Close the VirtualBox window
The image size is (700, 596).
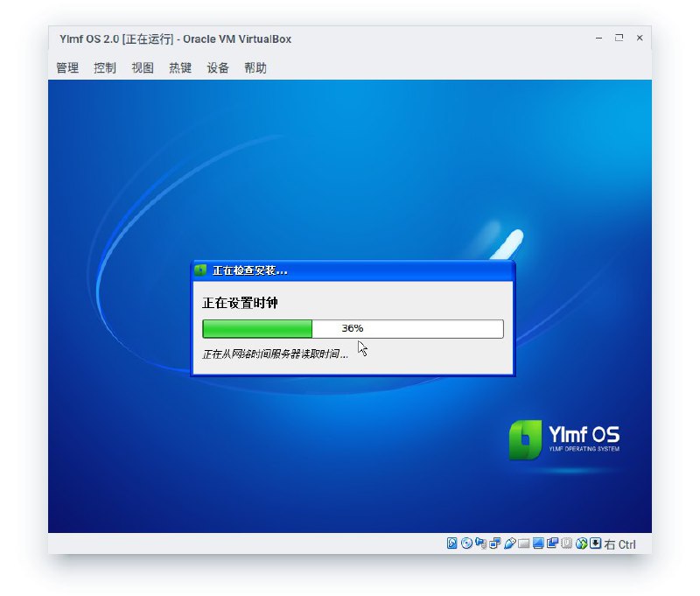point(640,38)
